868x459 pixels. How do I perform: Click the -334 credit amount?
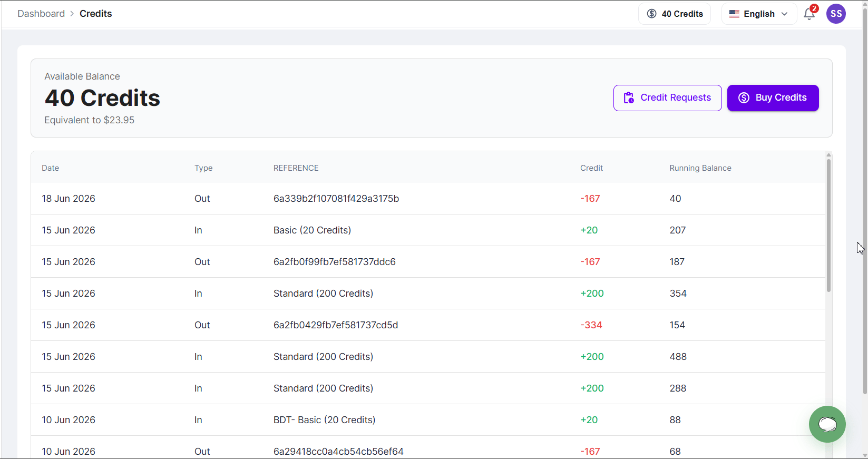(591, 325)
